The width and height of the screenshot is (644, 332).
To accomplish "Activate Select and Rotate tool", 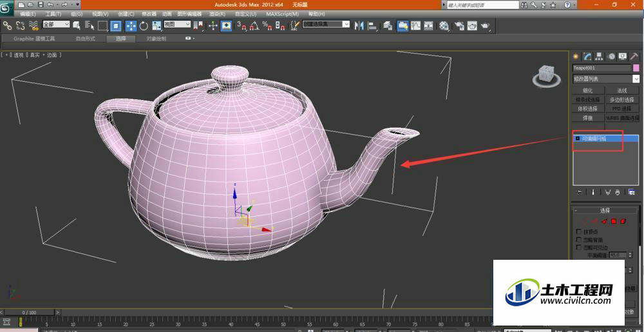I will tap(144, 26).
